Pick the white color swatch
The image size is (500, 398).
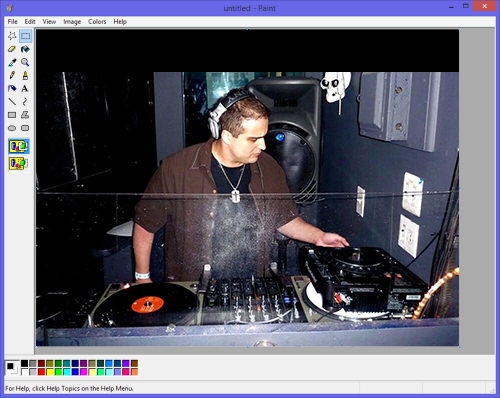click(x=24, y=372)
